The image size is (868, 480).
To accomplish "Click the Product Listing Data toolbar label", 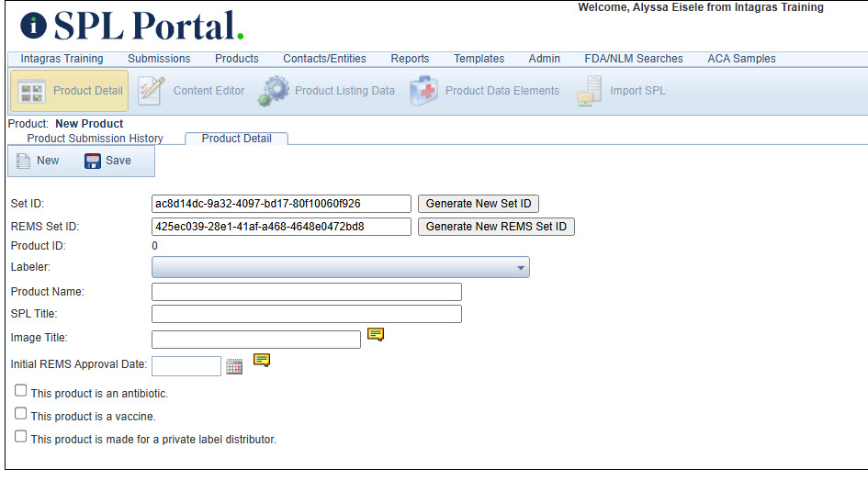I will coord(344,91).
